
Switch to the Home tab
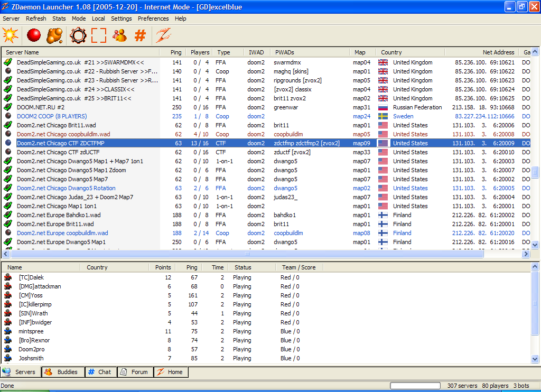(171, 372)
